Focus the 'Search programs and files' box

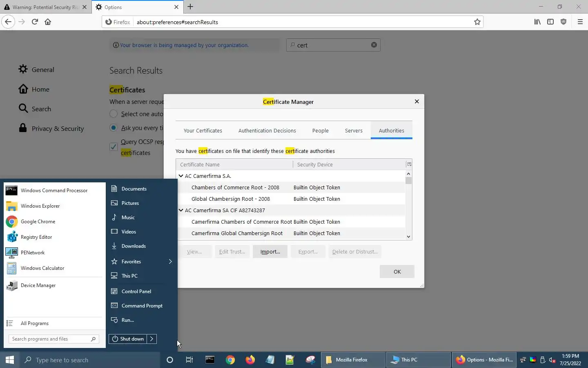53,339
